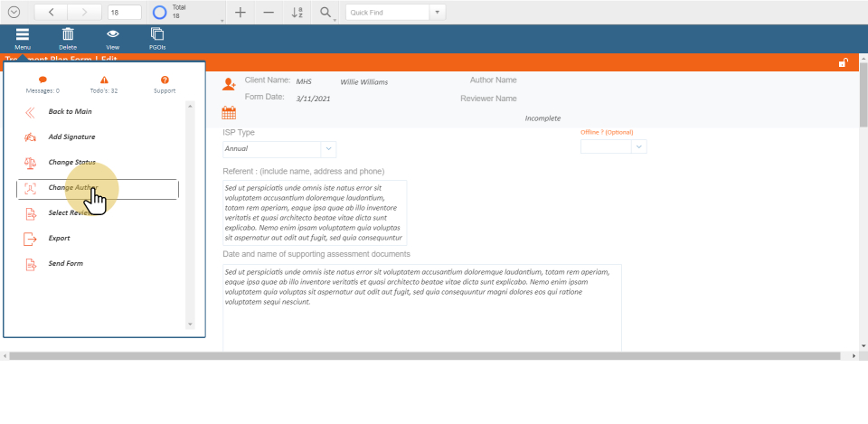Click the hamburger Menu icon
Screen dimensions: 868x424
click(x=23, y=34)
